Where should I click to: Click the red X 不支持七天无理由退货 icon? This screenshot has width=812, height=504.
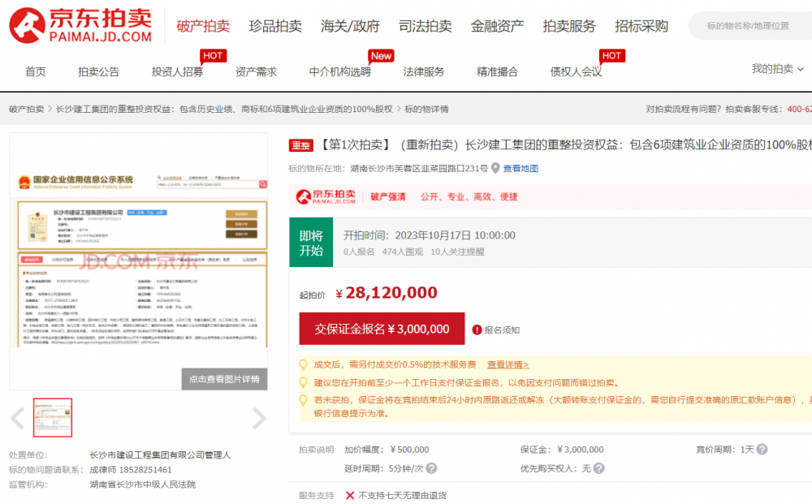coord(349,496)
